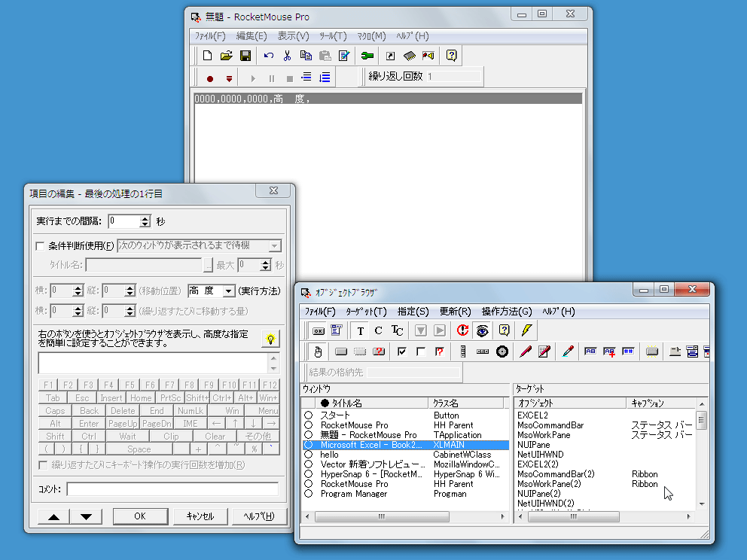
Task: Open the wait-condition dropdown arrow
Action: point(275,246)
